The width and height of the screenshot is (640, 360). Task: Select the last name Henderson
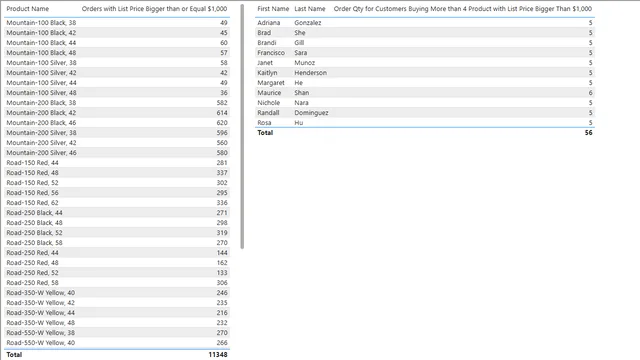pos(311,73)
